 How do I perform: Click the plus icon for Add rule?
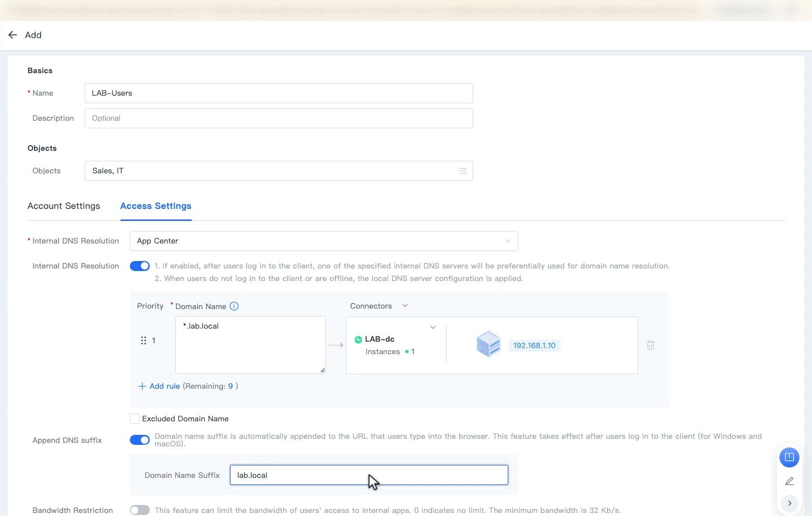tap(142, 386)
